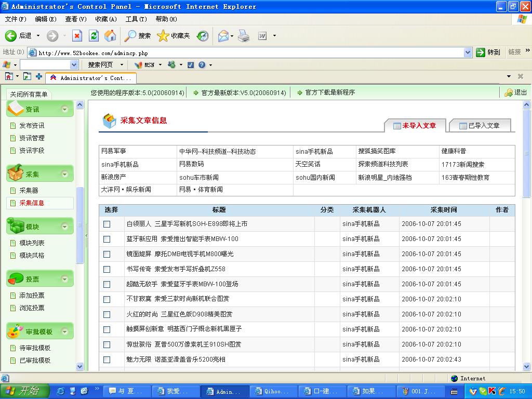532x399 pixels.
Task: Open the Search (搜索) magnifier icon
Action: pyautogui.click(x=130, y=36)
